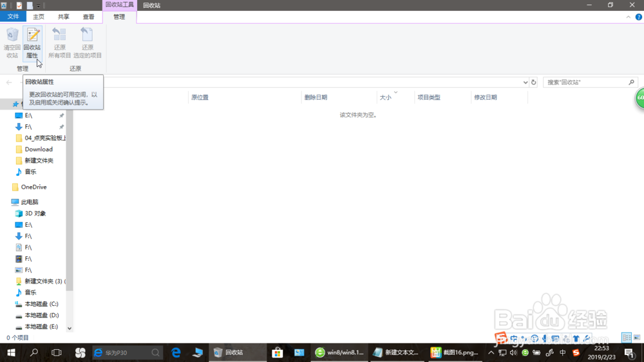Select the 管理 ribbon tab

119,17
